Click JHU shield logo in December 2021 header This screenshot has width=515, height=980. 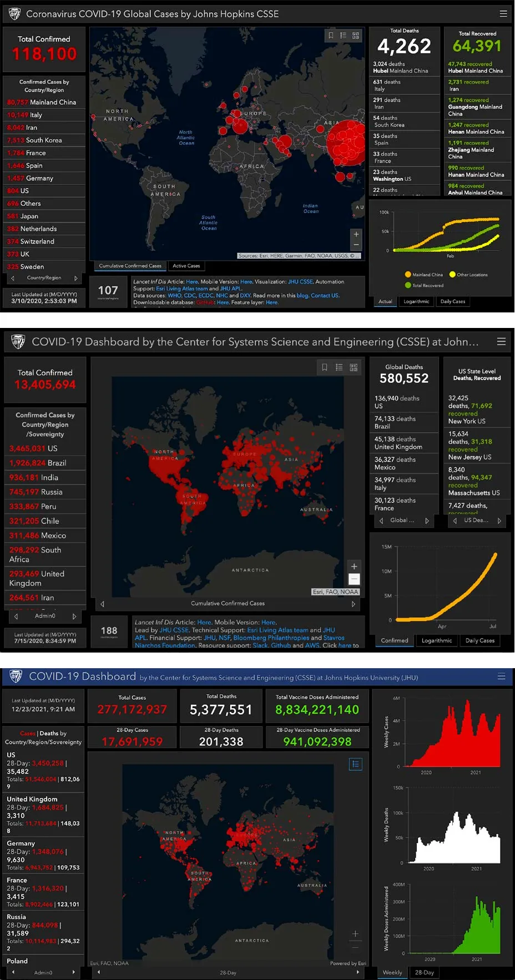point(16,676)
